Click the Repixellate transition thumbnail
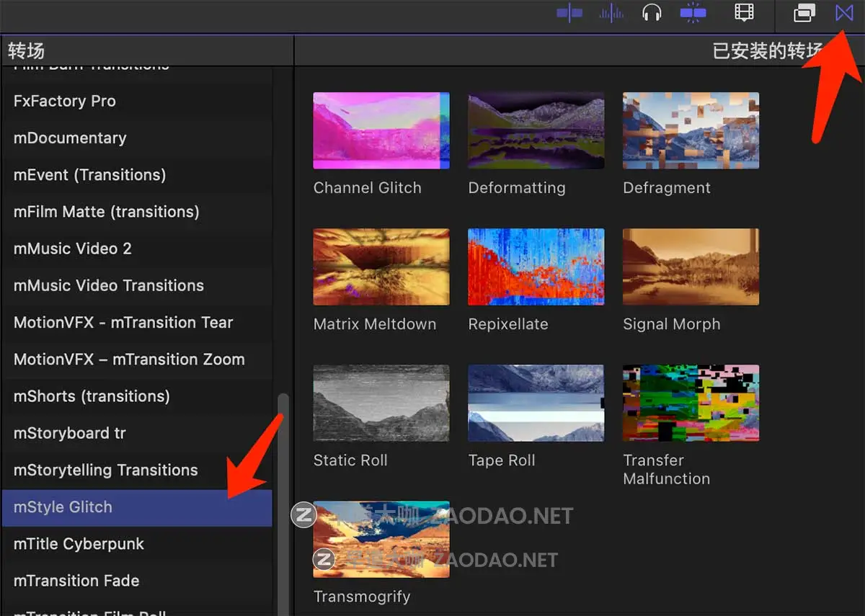This screenshot has height=616, width=865. [x=536, y=267]
